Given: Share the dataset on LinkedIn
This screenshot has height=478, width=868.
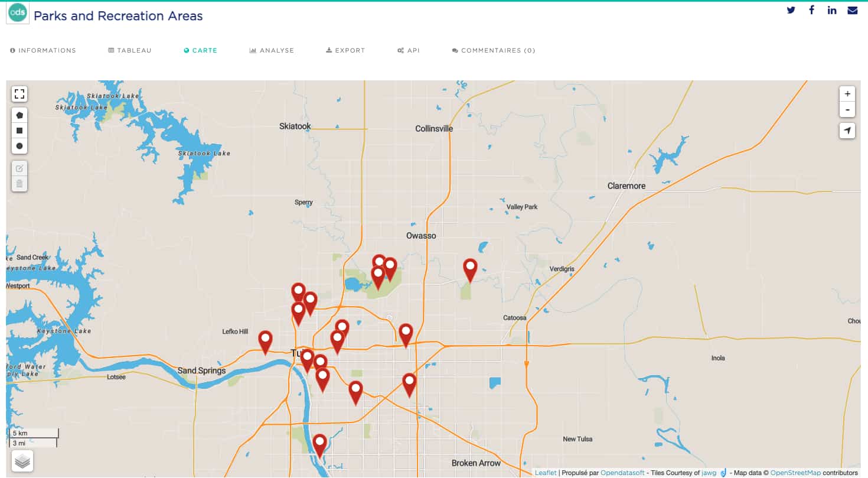Looking at the screenshot, I should [832, 10].
